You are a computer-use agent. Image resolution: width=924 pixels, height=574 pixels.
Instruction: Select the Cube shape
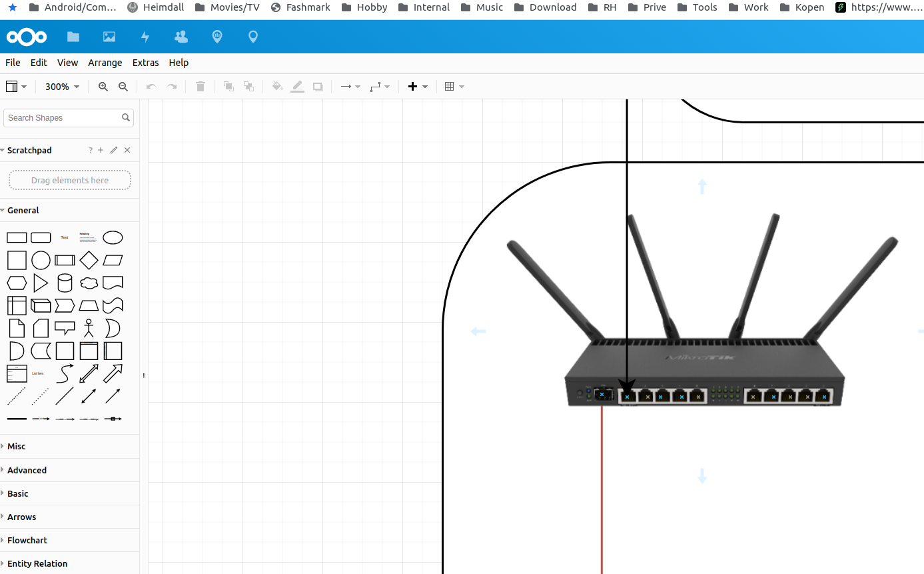pos(41,305)
